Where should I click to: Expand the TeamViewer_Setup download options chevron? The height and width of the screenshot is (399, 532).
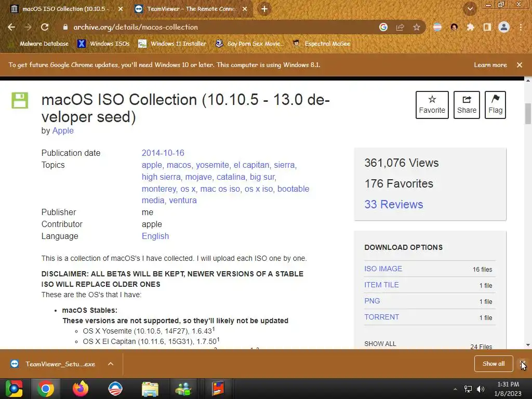pos(110,364)
